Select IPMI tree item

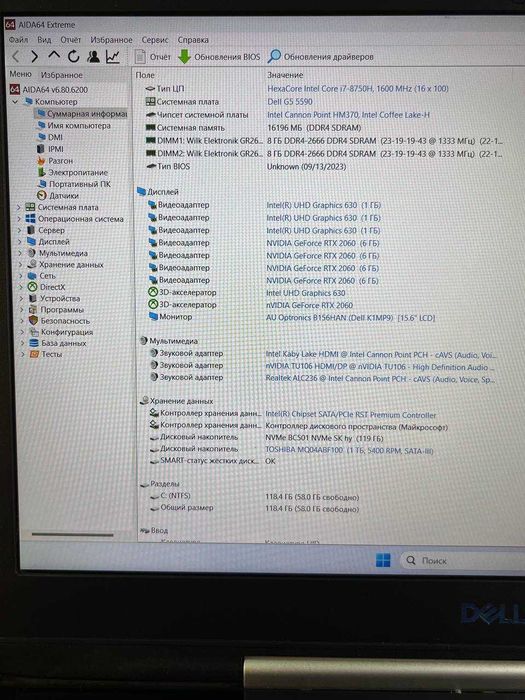(50, 149)
